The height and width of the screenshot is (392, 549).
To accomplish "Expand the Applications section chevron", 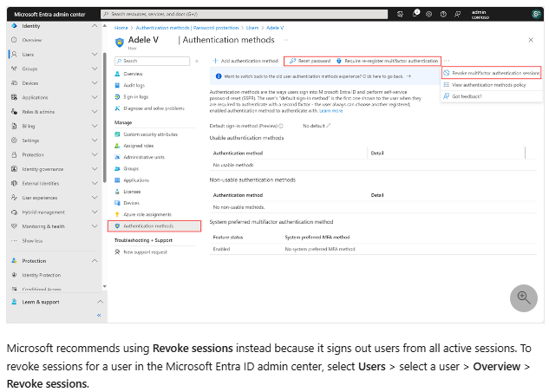I will (x=95, y=97).
